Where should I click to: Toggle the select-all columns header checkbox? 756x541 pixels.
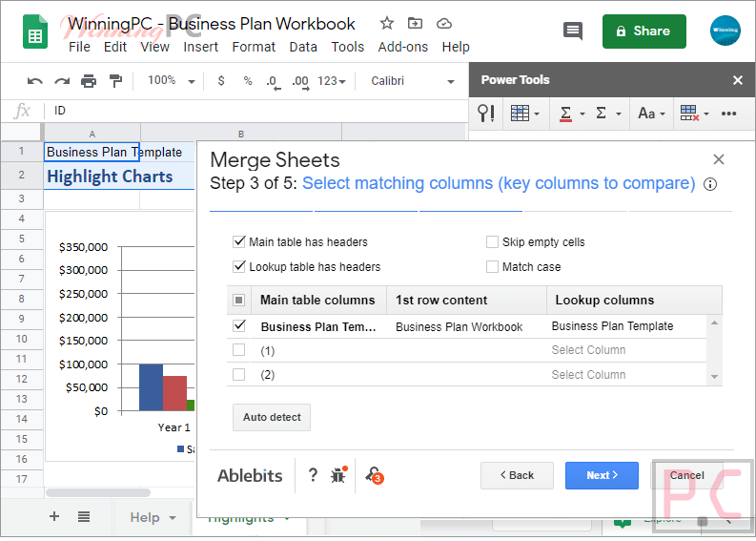(238, 301)
